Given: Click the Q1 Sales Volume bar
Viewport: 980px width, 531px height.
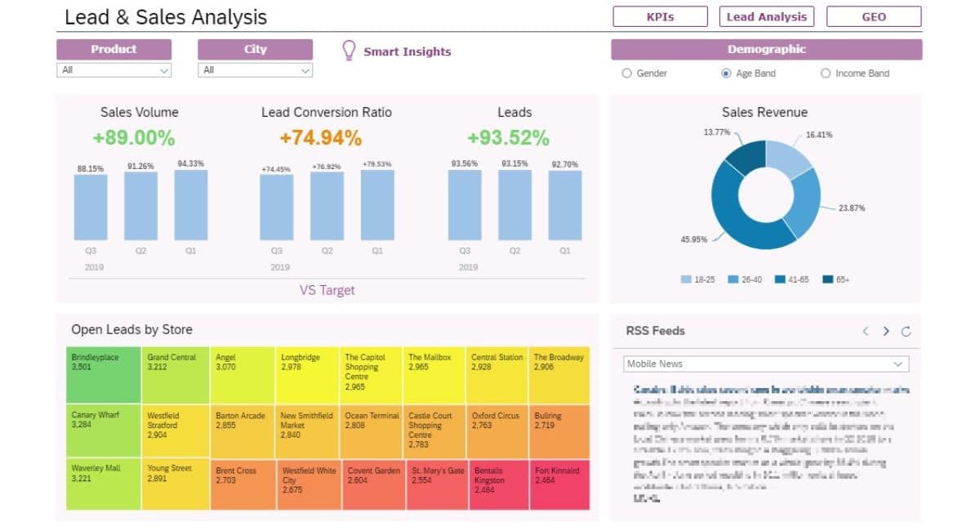Looking at the screenshot, I should pyautogui.click(x=190, y=204).
